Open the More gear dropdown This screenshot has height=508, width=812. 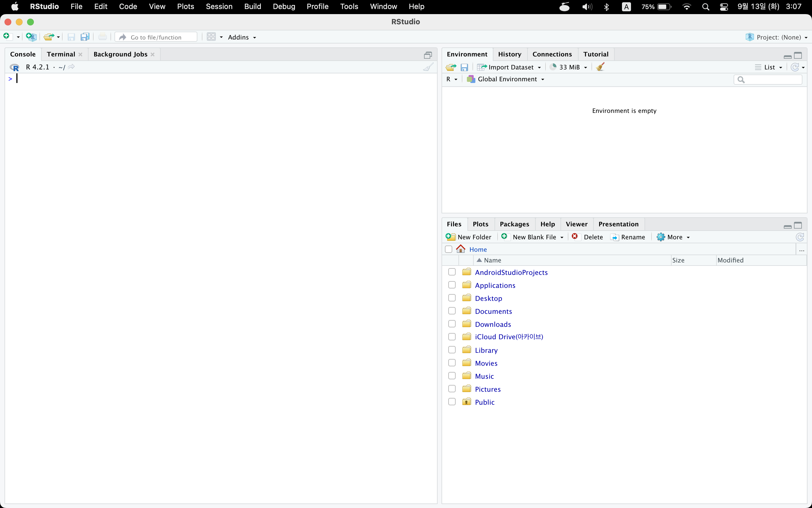point(673,237)
